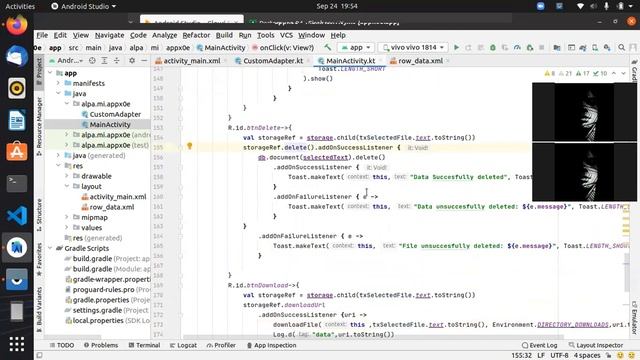Screen dimensions: 640x360
Task: Open the VCS menu
Action: [286, 35]
